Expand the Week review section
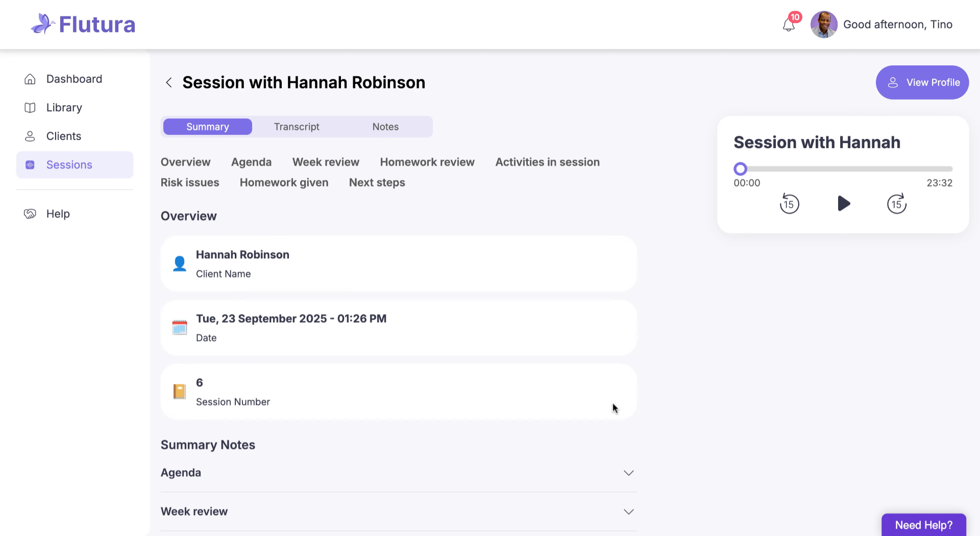The image size is (980, 536). [628, 511]
